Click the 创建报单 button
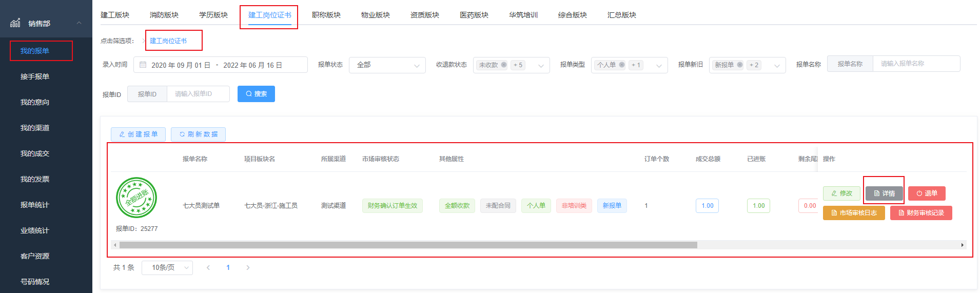 coord(138,134)
